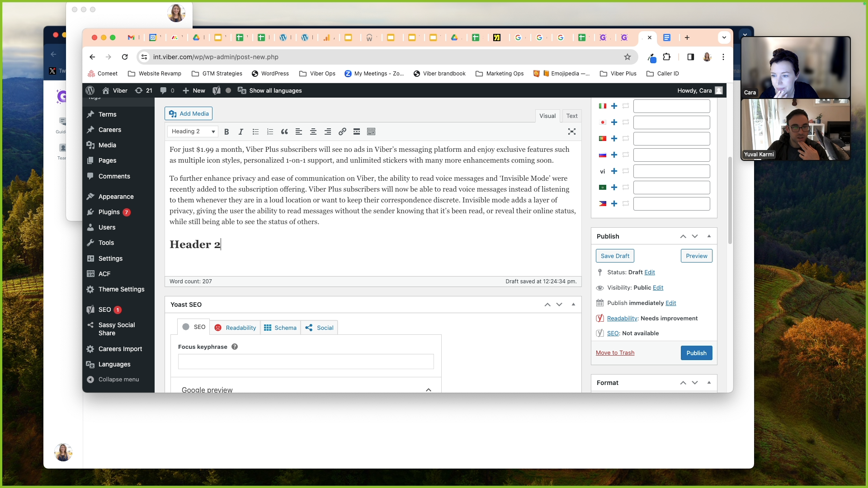Open the Heading 2 format dropdown
Screen dimensions: 868x488
(193, 131)
